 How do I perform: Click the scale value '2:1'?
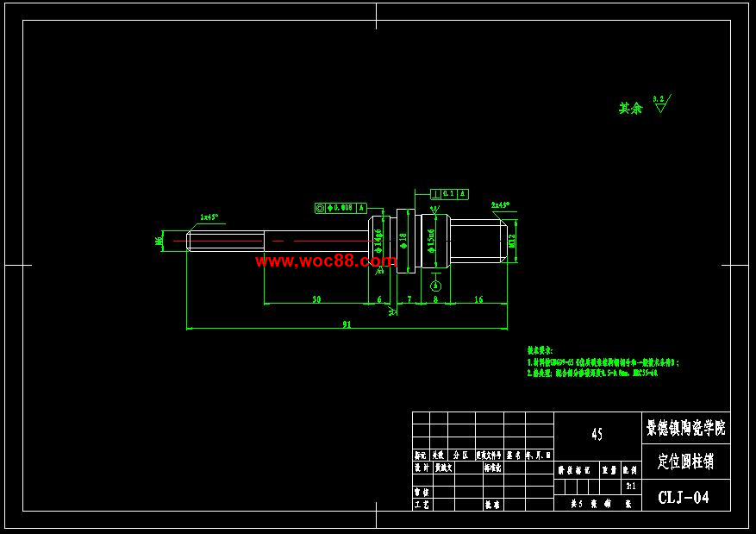pos(631,487)
